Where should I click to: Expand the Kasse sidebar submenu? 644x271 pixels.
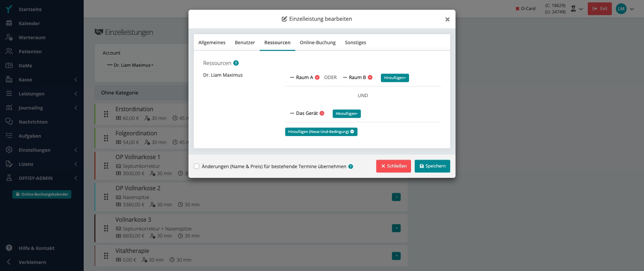tap(42, 80)
